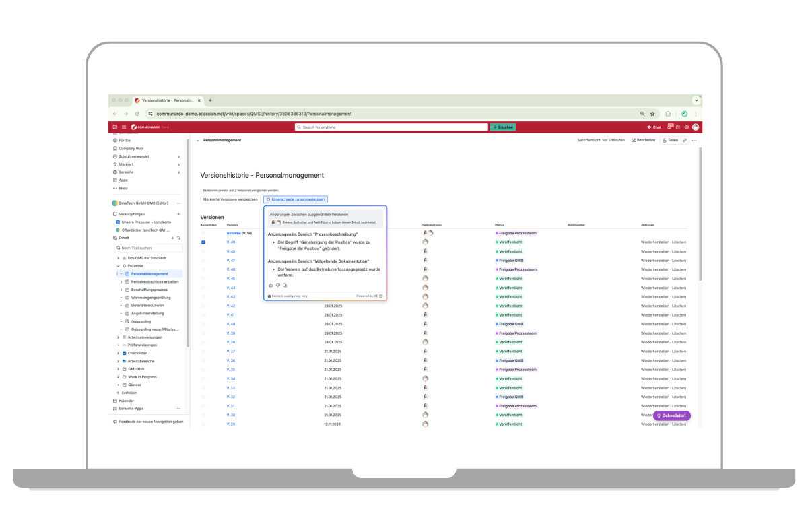The width and height of the screenshot is (808, 532).
Task: Check the V. 33 version checkbox
Action: (203, 387)
